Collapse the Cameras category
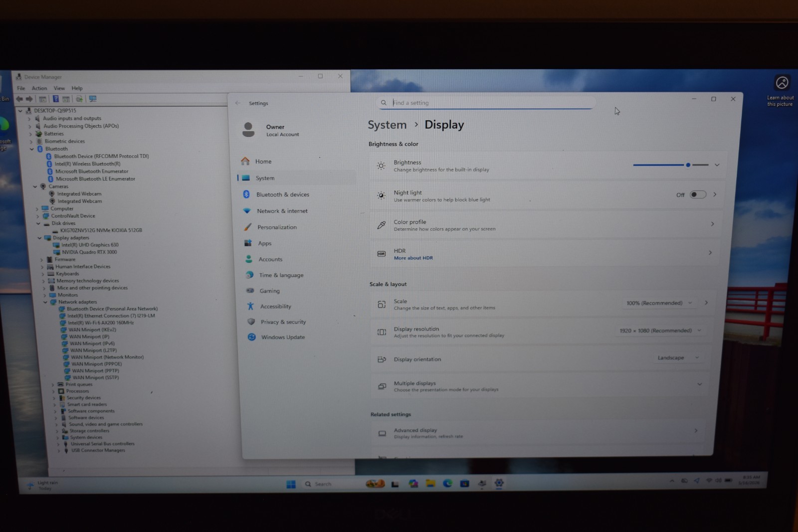Image resolution: width=798 pixels, height=532 pixels. [x=35, y=186]
